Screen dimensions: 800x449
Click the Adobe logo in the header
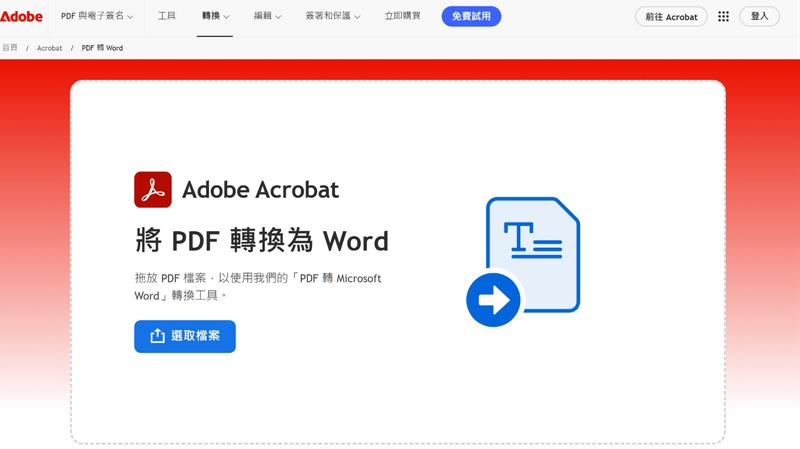click(21, 16)
